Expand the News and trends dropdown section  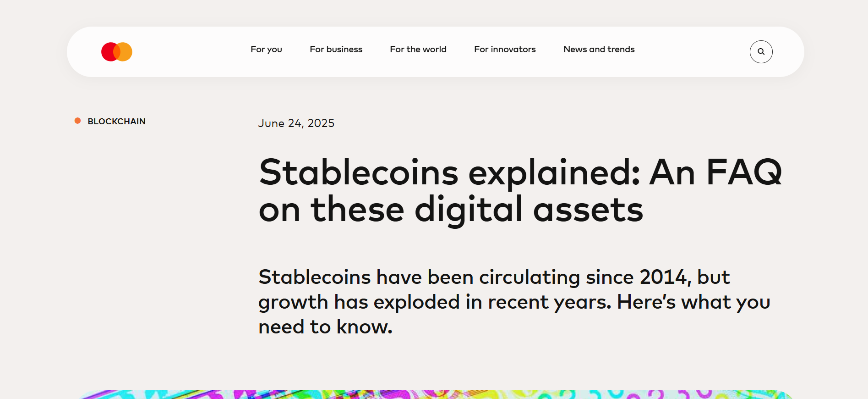pyautogui.click(x=599, y=49)
